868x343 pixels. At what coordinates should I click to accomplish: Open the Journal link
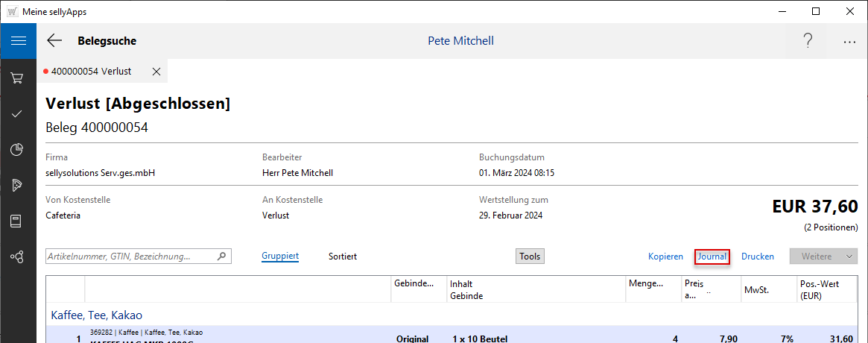tap(712, 257)
